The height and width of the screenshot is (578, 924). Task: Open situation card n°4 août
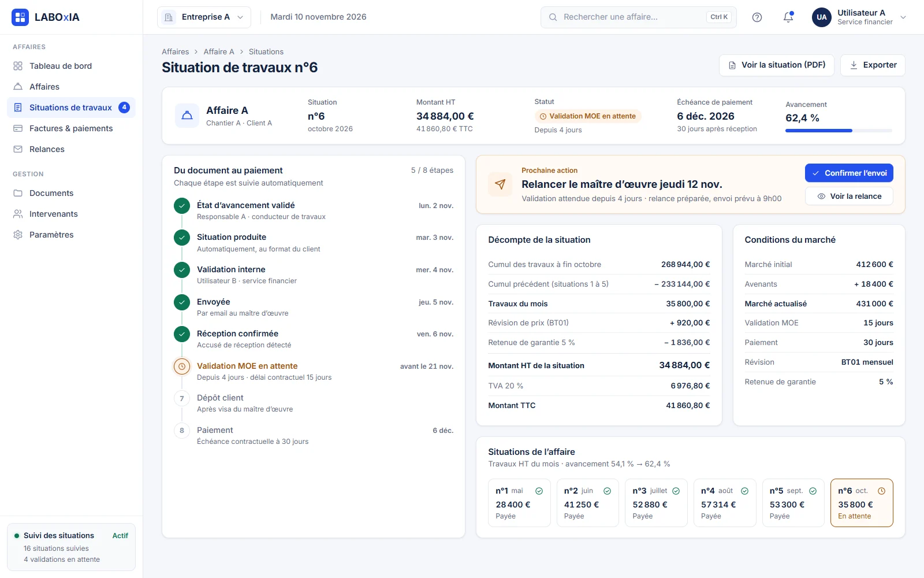click(725, 503)
